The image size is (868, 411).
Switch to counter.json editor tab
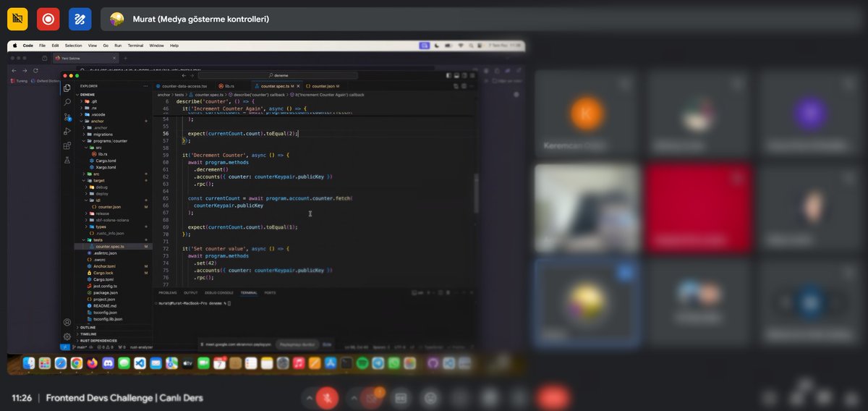(323, 85)
